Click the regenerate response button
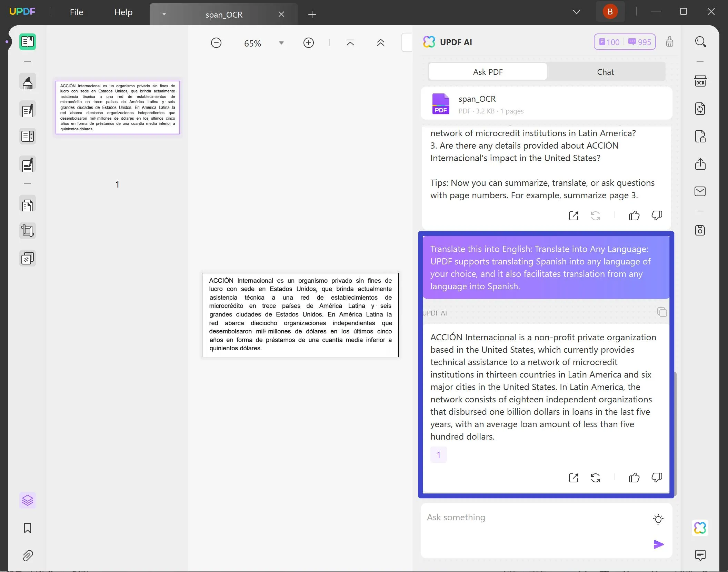 596,478
